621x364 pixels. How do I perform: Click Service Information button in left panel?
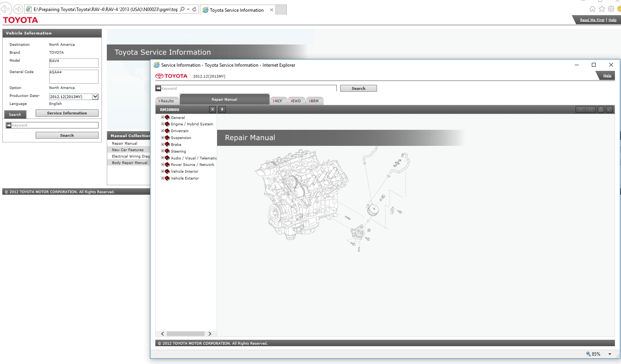click(67, 113)
